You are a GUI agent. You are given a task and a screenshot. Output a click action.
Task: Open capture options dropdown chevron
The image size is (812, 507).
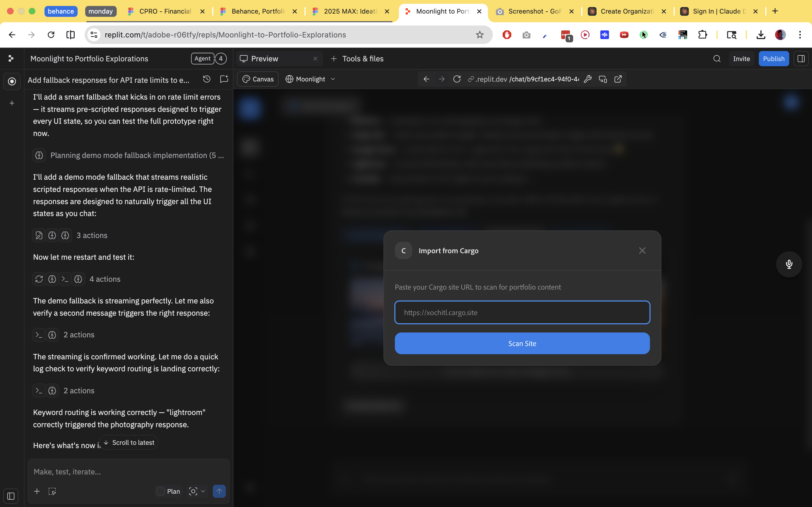pyautogui.click(x=203, y=491)
